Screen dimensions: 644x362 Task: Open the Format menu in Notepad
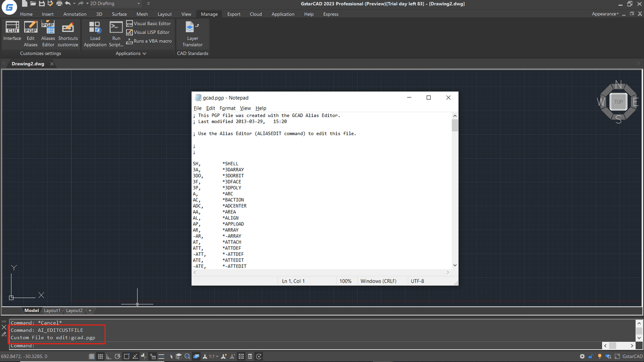pos(227,108)
